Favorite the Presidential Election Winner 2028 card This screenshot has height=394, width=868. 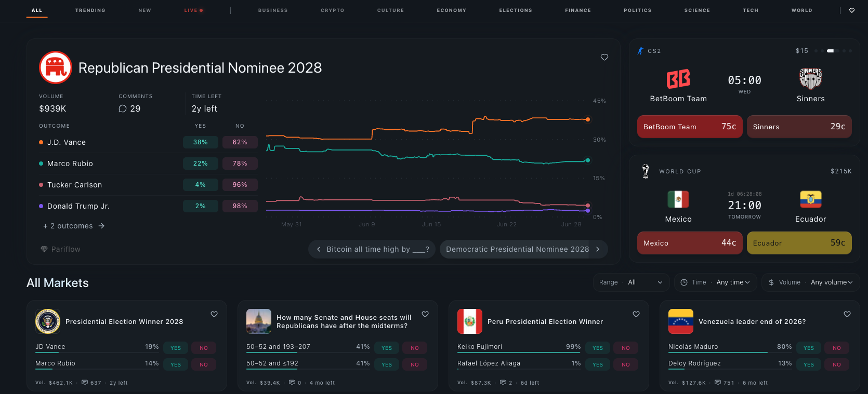tap(214, 314)
